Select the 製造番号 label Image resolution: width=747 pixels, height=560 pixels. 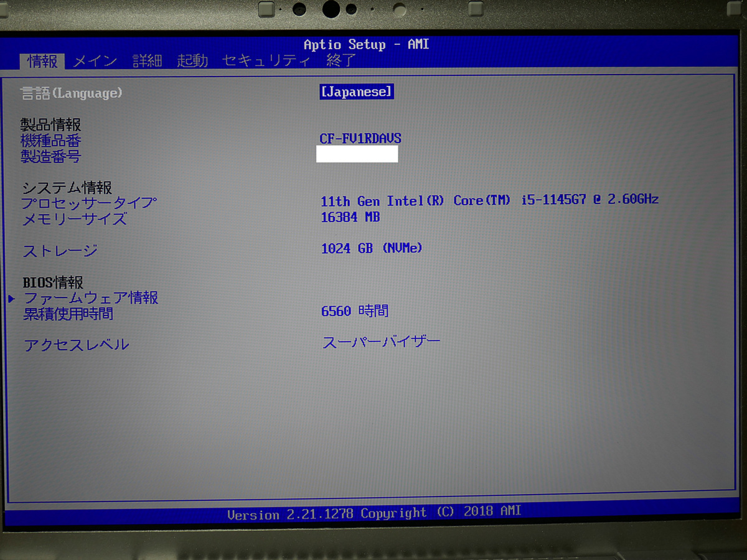click(50, 157)
